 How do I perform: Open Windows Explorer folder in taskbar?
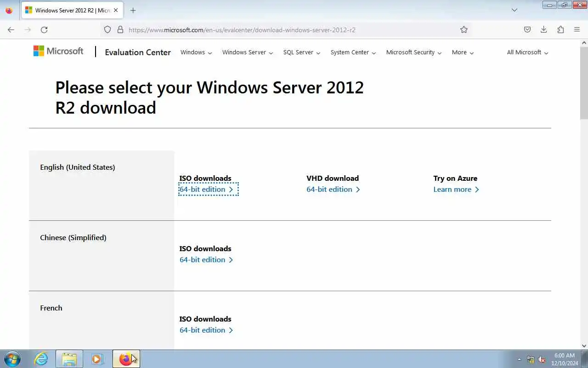tap(69, 359)
